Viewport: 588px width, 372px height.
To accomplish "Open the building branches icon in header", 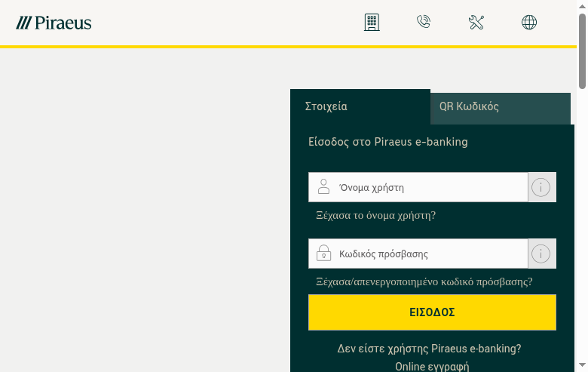I will coord(372,23).
